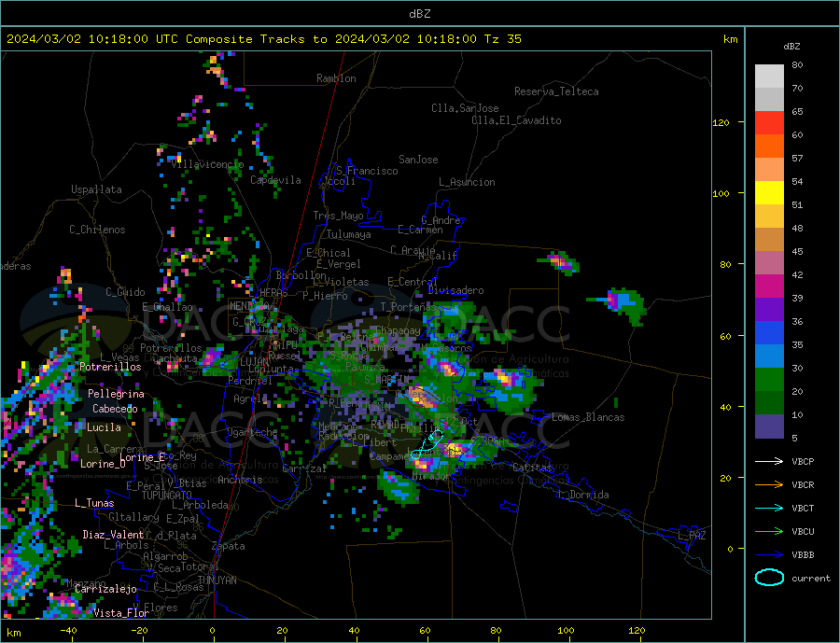Click the green VBCU arrow legend icon
Viewport: 840px width, 643px height.
(x=769, y=532)
